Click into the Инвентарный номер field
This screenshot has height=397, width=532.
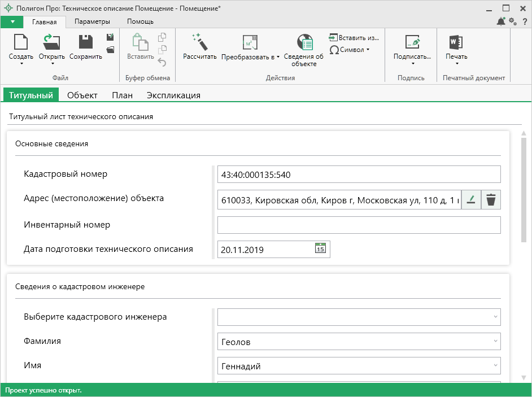click(x=359, y=225)
